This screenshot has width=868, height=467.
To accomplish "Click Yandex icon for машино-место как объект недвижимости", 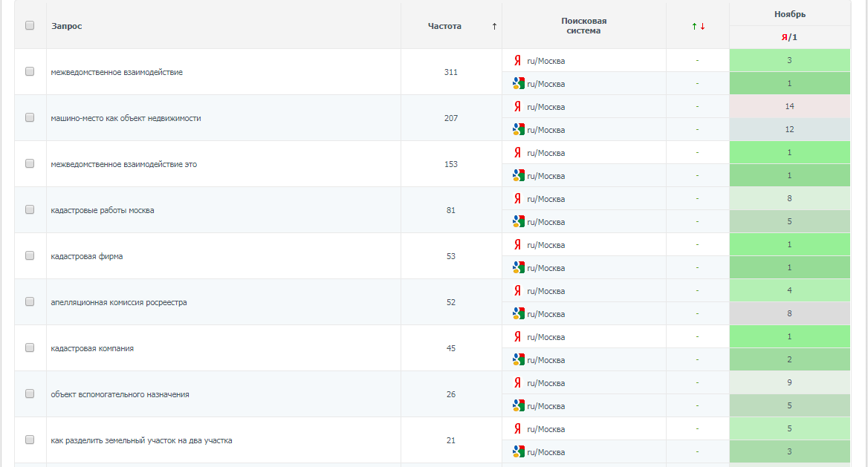I will point(517,106).
